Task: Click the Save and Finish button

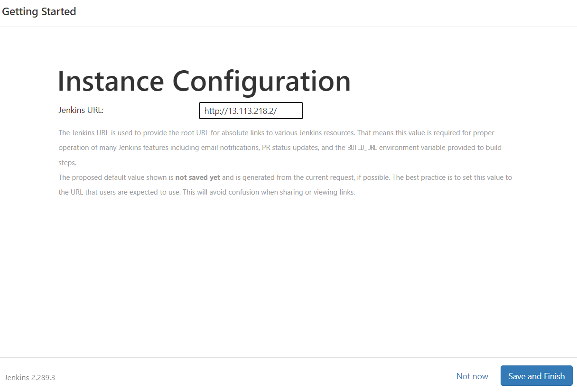Action: [x=537, y=376]
